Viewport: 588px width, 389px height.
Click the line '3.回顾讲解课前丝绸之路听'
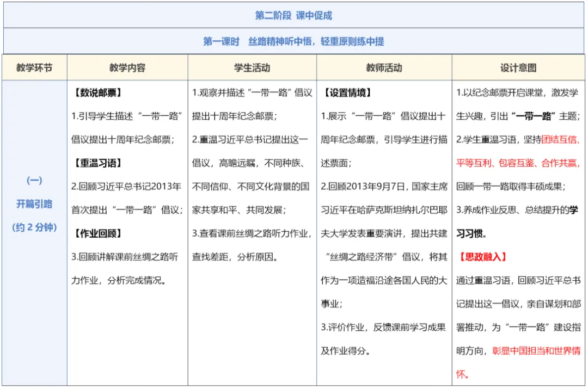(125, 257)
